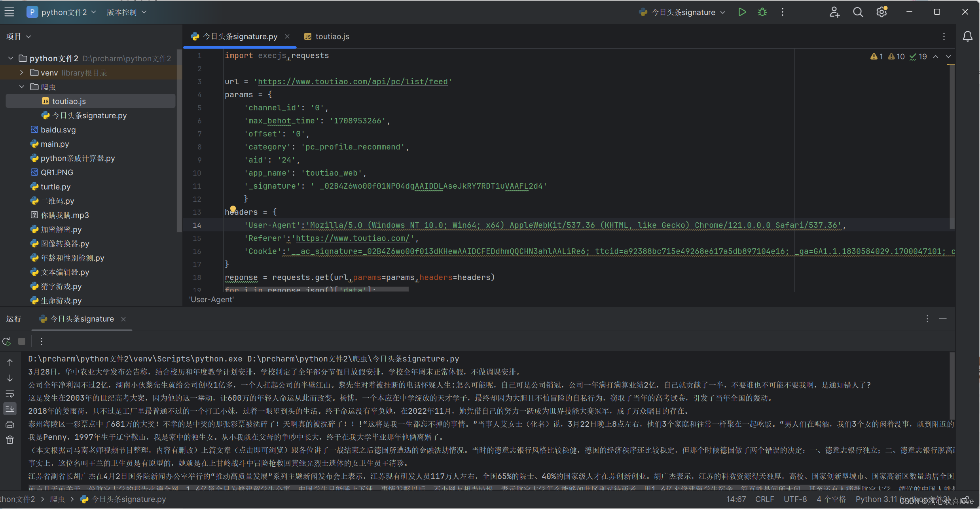The height and width of the screenshot is (509, 980).
Task: Open the 项目 view dropdown
Action: pyautogui.click(x=19, y=36)
